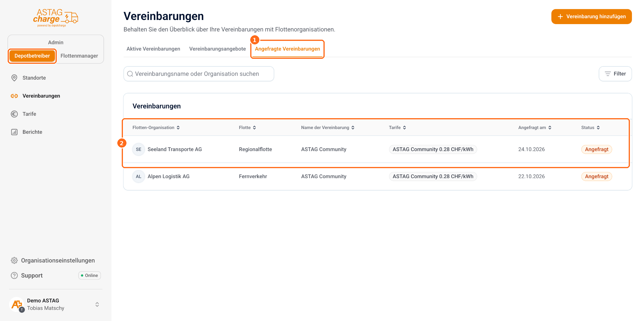
Task: Click the Online support status badge
Action: pyautogui.click(x=89, y=275)
